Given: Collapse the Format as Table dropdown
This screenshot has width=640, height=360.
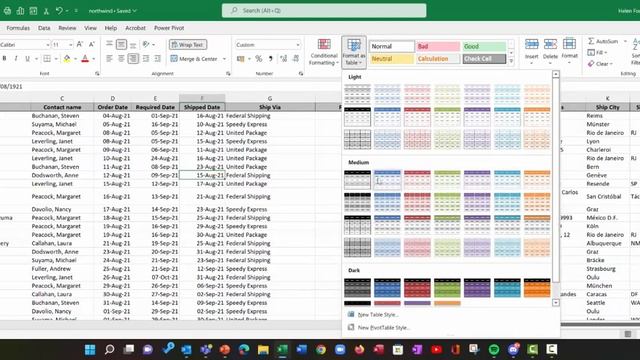Looking at the screenshot, I should click(353, 52).
